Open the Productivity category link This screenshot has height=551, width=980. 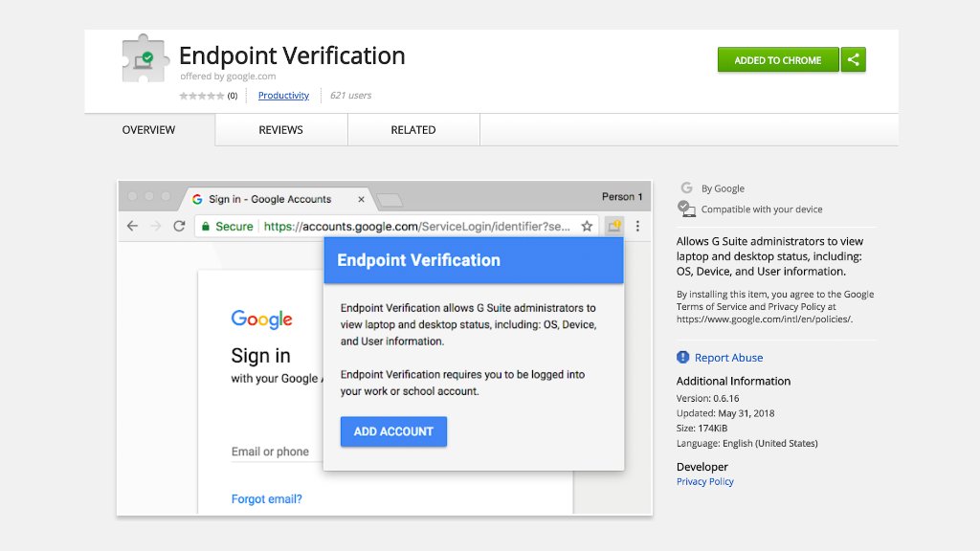coord(283,95)
